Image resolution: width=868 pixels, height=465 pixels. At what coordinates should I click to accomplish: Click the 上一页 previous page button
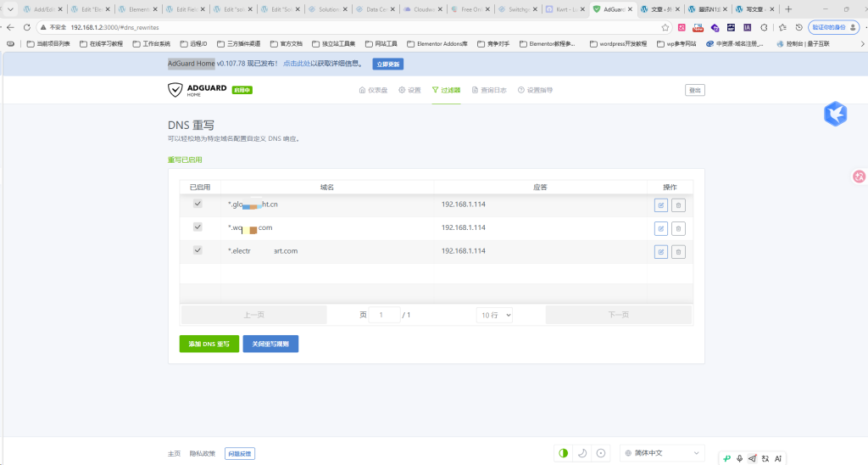click(x=254, y=314)
